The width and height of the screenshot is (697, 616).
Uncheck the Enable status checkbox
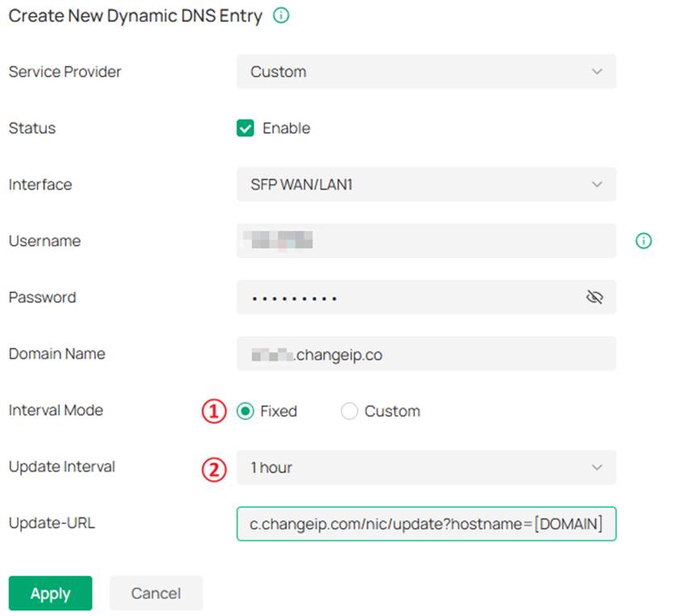coord(244,127)
